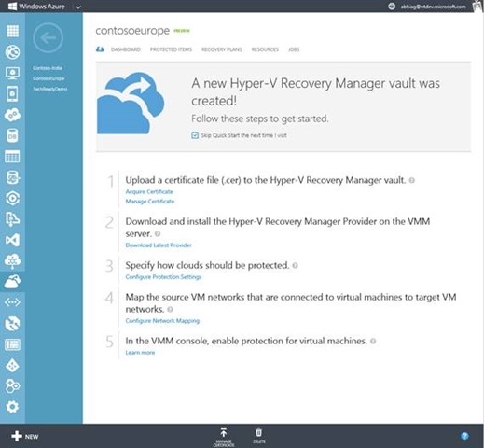Open Visual Studio icon in sidebar

12,240
